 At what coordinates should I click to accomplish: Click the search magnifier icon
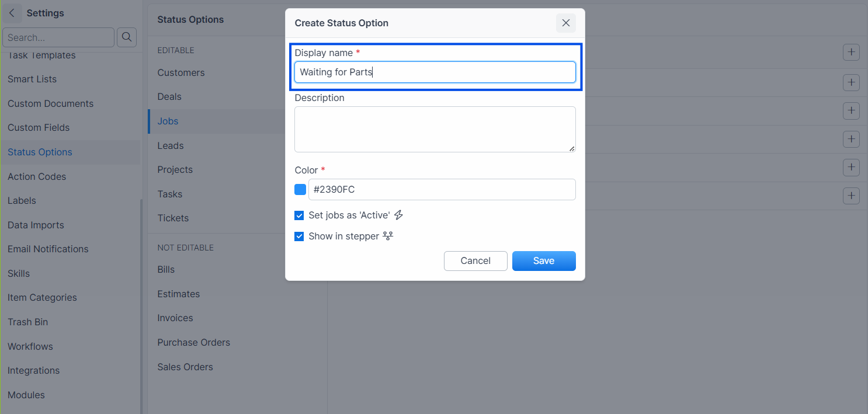coord(127,37)
